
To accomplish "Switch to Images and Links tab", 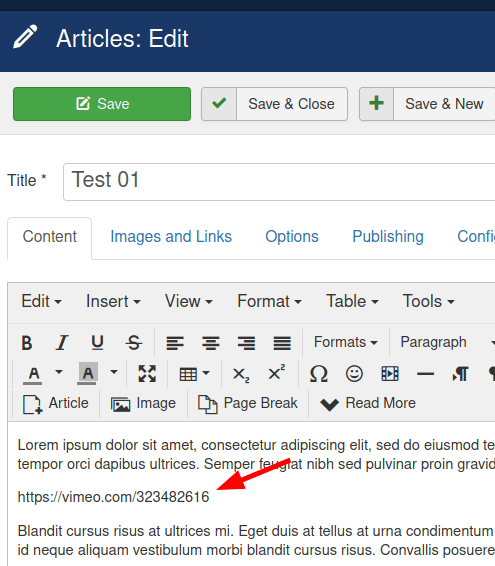I will point(171,237).
